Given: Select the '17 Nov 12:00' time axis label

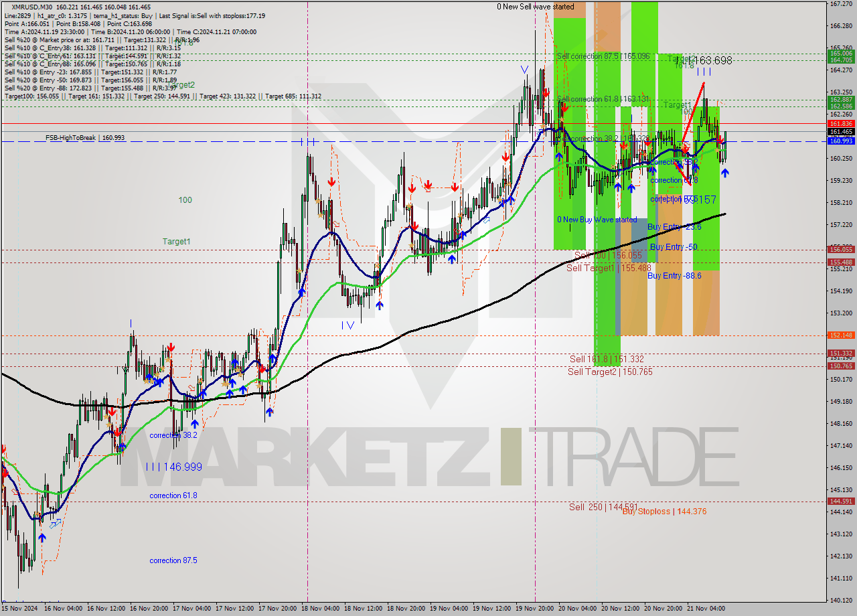Looking at the screenshot, I should [236, 609].
